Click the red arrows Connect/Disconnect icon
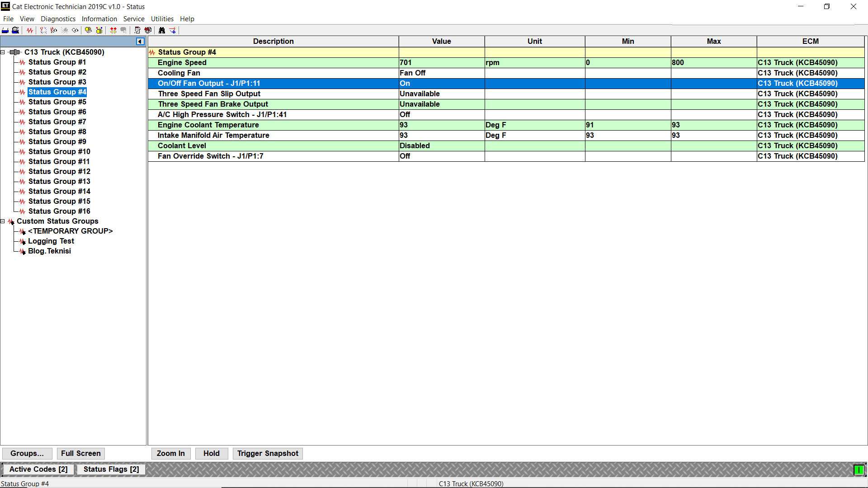 (113, 30)
